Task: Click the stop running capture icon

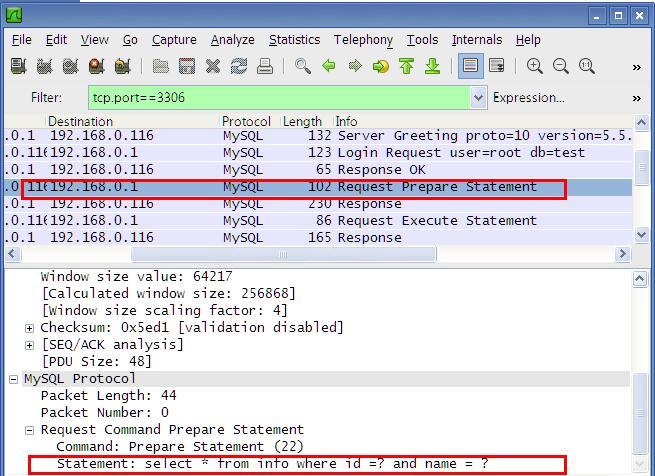Action: [96, 66]
